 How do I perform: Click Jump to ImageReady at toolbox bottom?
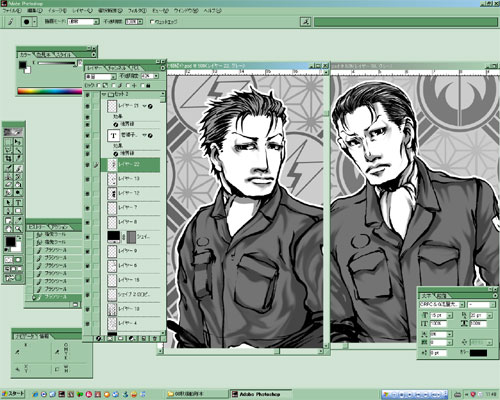point(13,278)
